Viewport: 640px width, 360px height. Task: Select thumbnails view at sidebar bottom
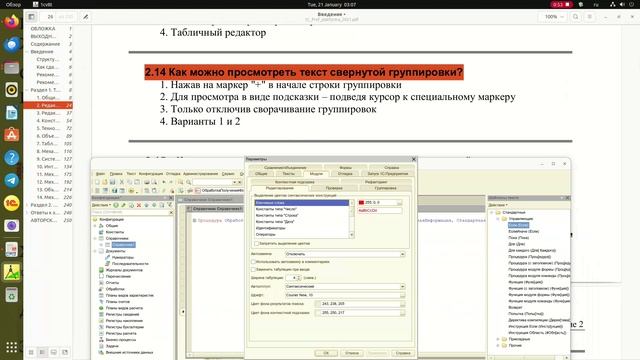[x=31, y=352]
